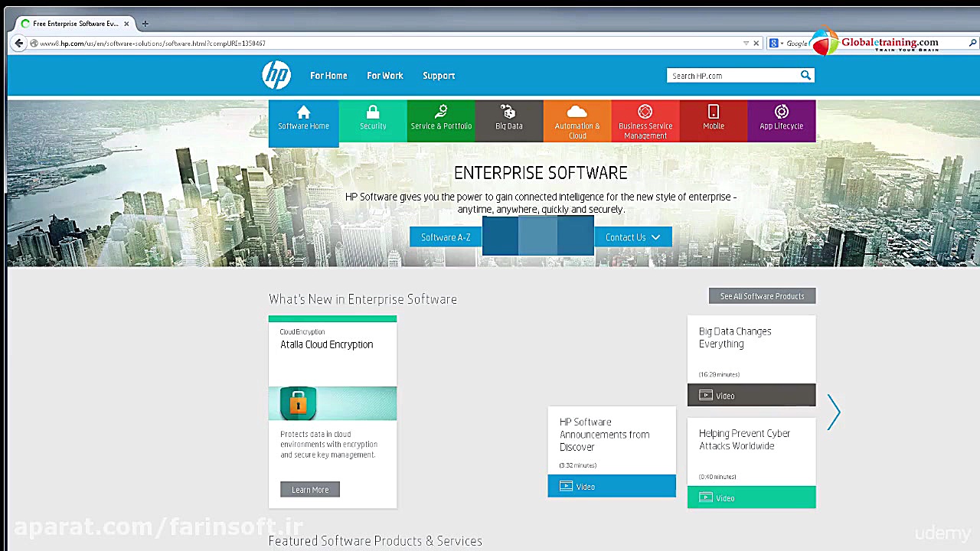Screen dimensions: 980x551
Task: Click the HP logo
Action: (x=276, y=75)
